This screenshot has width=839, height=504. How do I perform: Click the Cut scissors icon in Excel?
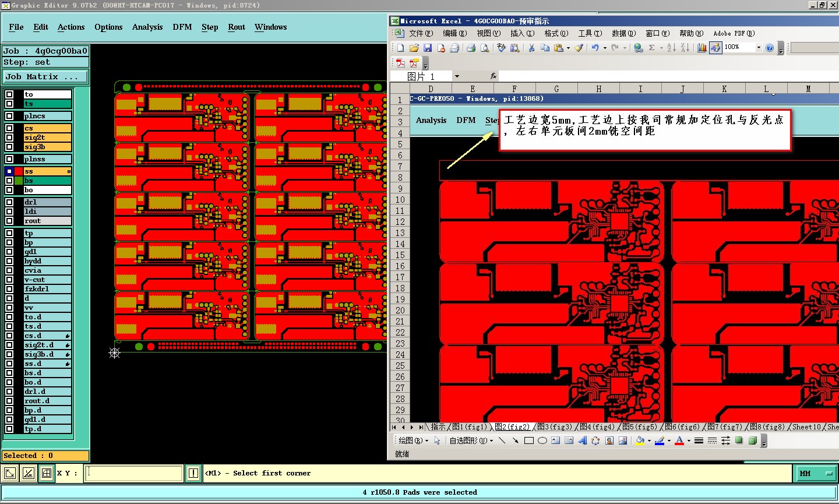pos(531,48)
